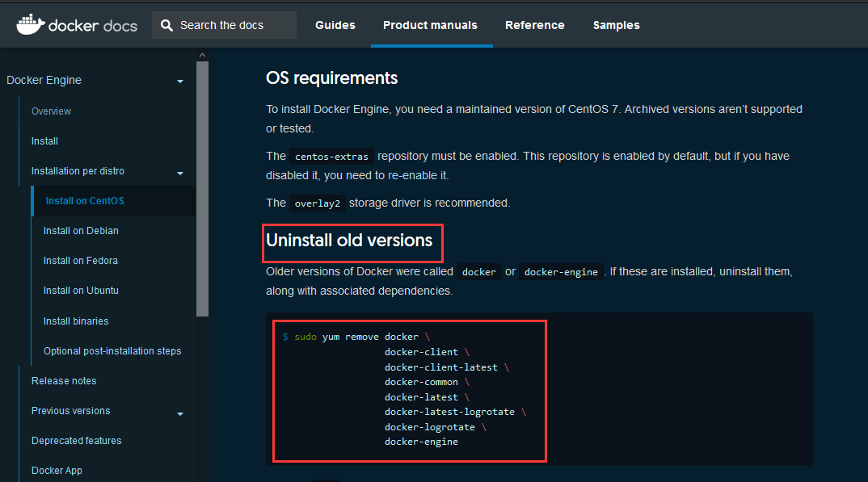Viewport: 868px width, 482px height.
Task: Click the docker docs wordmark
Action: [92, 25]
